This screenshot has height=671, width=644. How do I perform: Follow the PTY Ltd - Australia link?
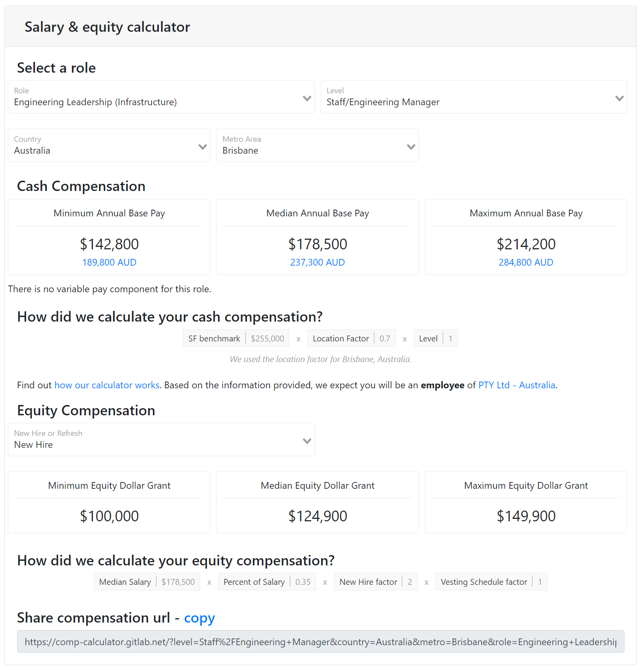[x=517, y=385]
